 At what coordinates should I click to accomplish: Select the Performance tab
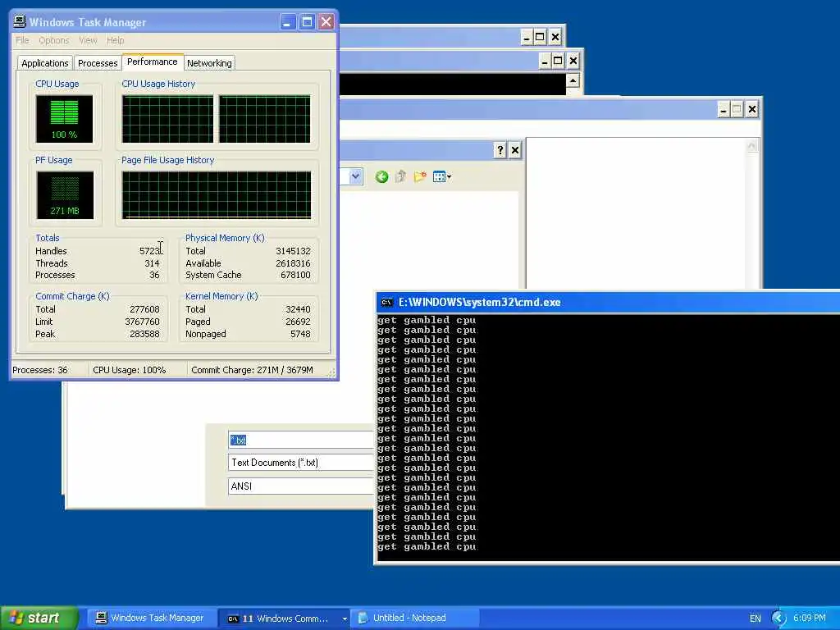152,62
